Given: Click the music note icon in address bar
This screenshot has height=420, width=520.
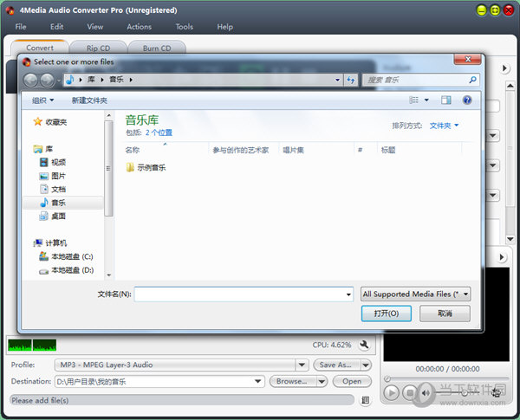Looking at the screenshot, I should coord(70,80).
